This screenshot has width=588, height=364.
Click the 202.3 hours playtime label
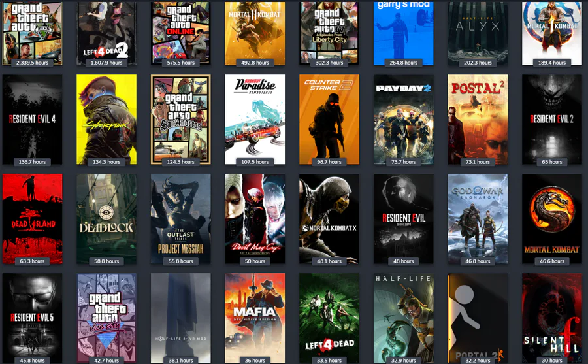click(x=478, y=63)
